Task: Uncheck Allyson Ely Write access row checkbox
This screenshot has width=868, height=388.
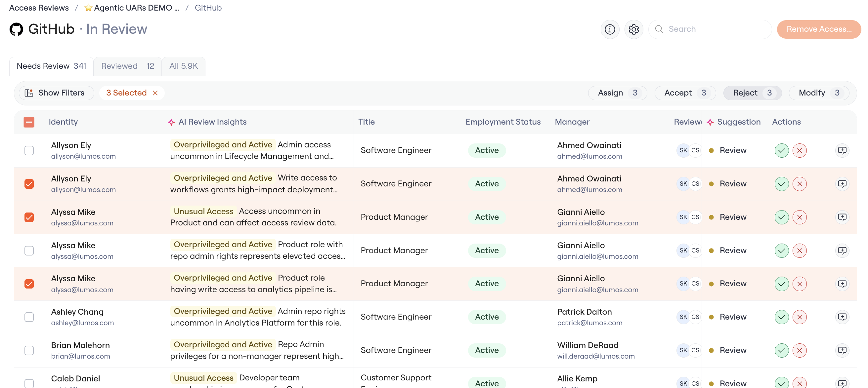Action: click(x=29, y=184)
